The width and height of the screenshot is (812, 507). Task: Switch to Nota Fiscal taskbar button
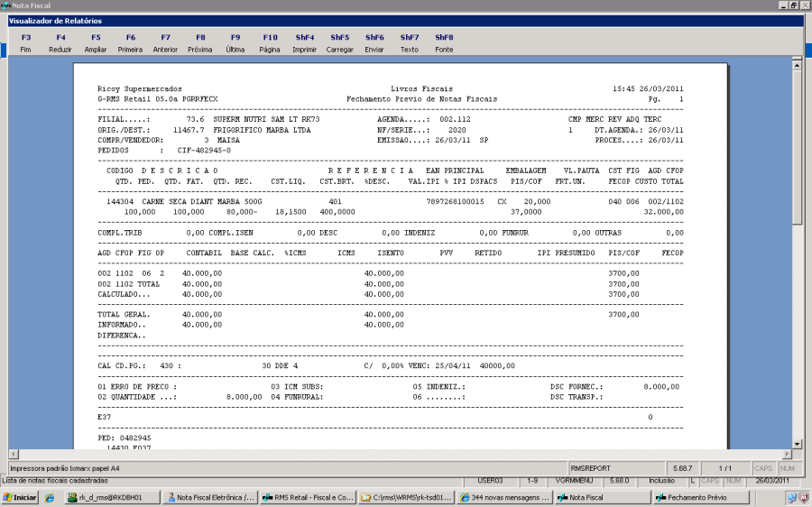tap(603, 497)
